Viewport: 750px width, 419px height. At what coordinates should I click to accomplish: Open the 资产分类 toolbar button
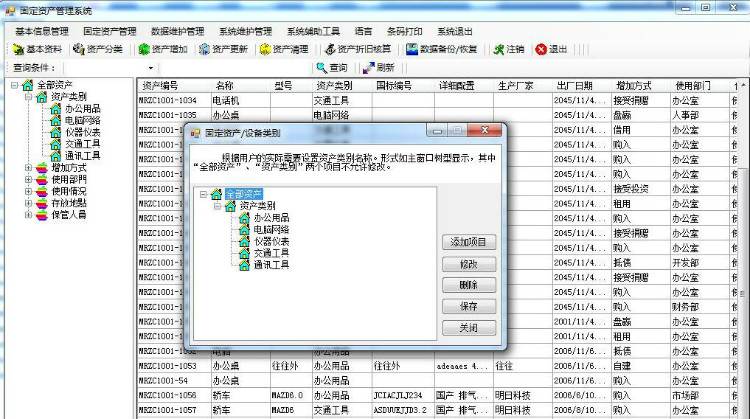click(x=98, y=49)
